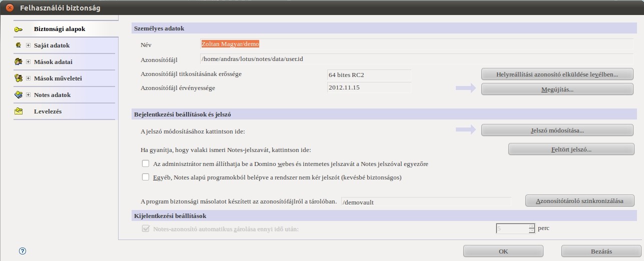Click the Saját adatok person icon
Image resolution: width=644 pixels, height=261 pixels.
pos(19,45)
